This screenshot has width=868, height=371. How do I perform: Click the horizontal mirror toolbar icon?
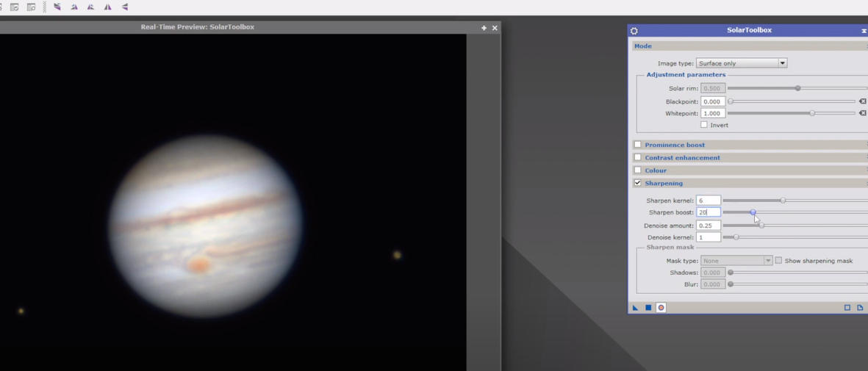pos(108,7)
